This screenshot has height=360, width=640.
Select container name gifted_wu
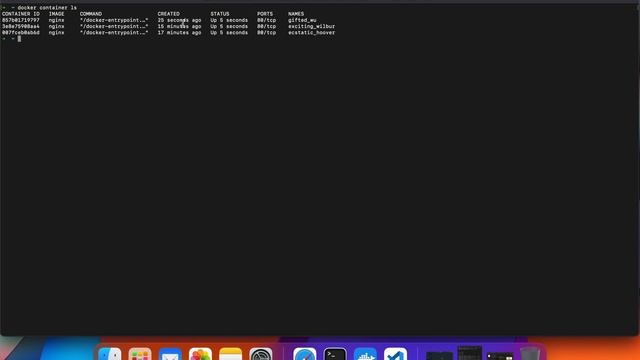click(302, 20)
